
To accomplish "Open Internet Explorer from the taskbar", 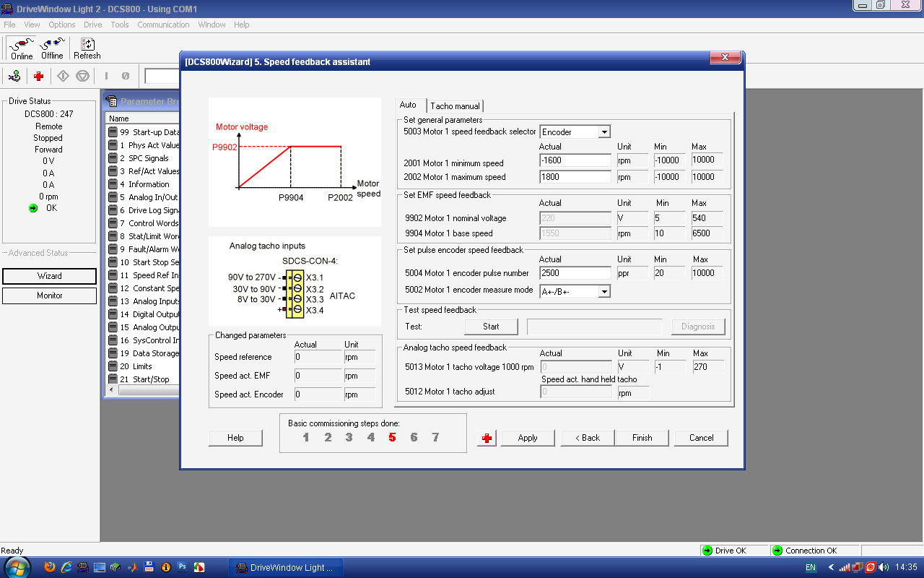I will [x=66, y=567].
